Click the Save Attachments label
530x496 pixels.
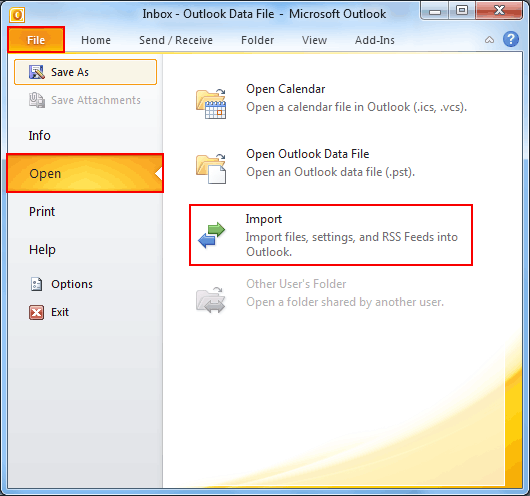96,100
